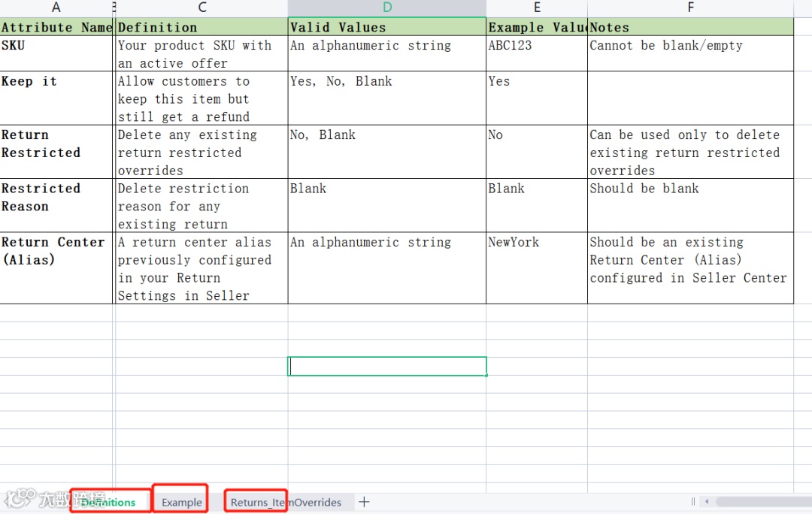Select the 'No, Blank' valid values cell

point(387,152)
